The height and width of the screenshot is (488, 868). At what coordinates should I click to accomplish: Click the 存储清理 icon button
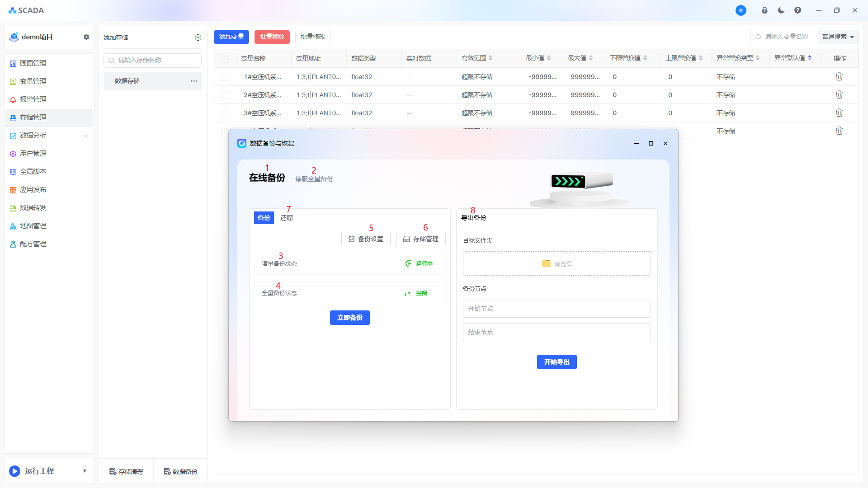click(x=126, y=471)
